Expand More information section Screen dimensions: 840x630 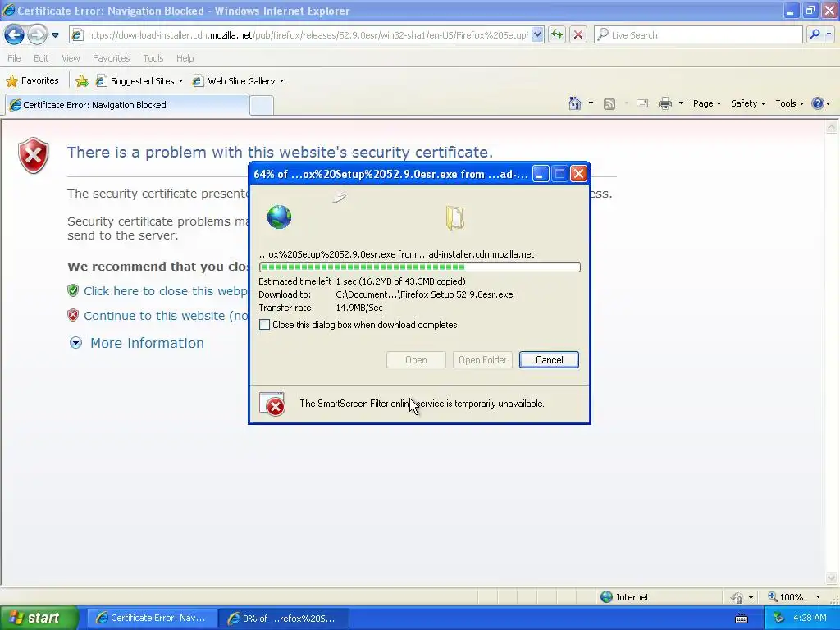pyautogui.click(x=147, y=343)
